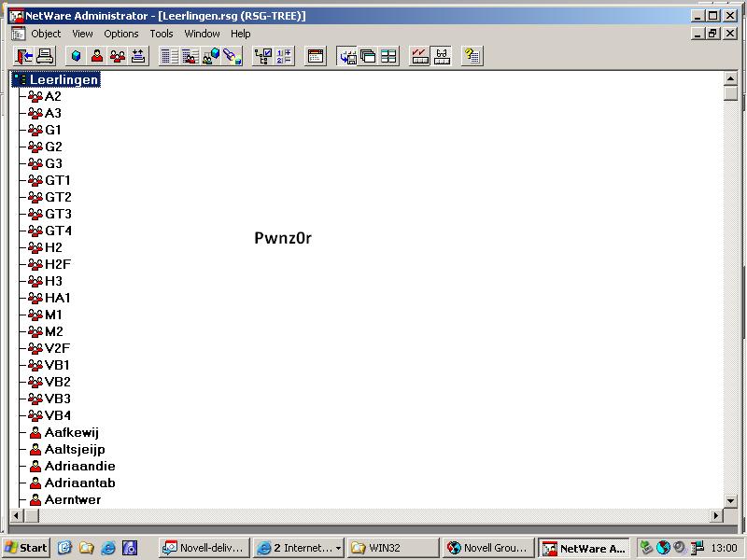Click the flashlight search icon

[232, 56]
